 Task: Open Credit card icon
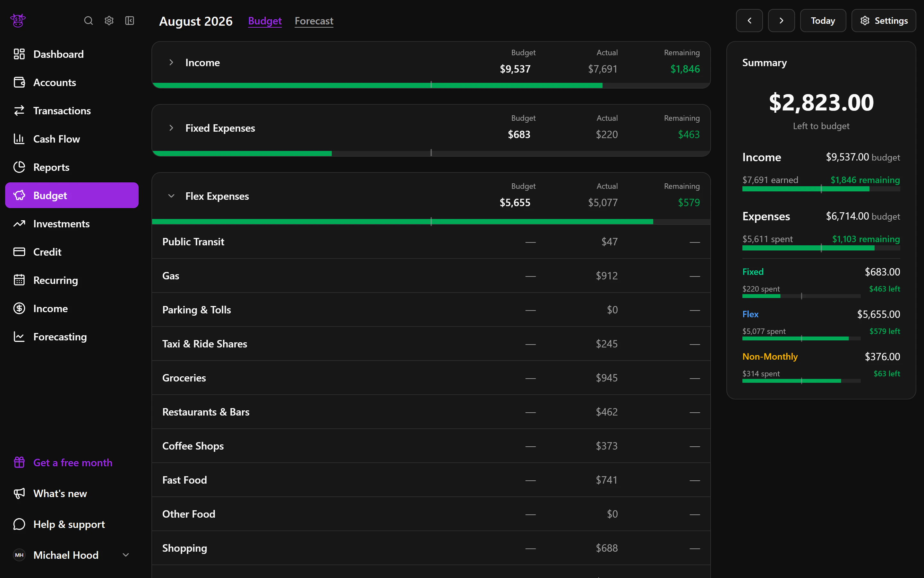19,252
